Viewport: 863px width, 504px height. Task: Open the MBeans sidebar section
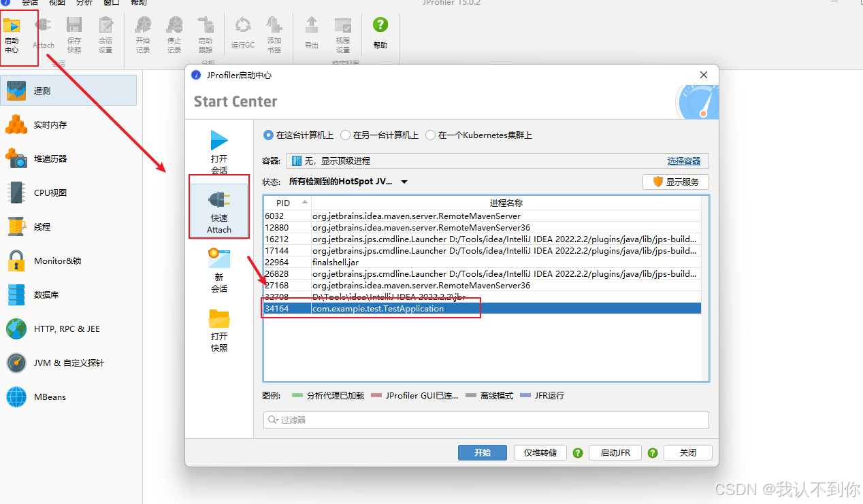(x=68, y=397)
